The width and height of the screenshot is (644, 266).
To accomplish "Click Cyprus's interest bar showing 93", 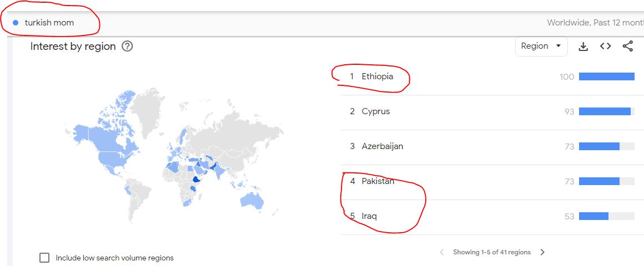I will (605, 111).
